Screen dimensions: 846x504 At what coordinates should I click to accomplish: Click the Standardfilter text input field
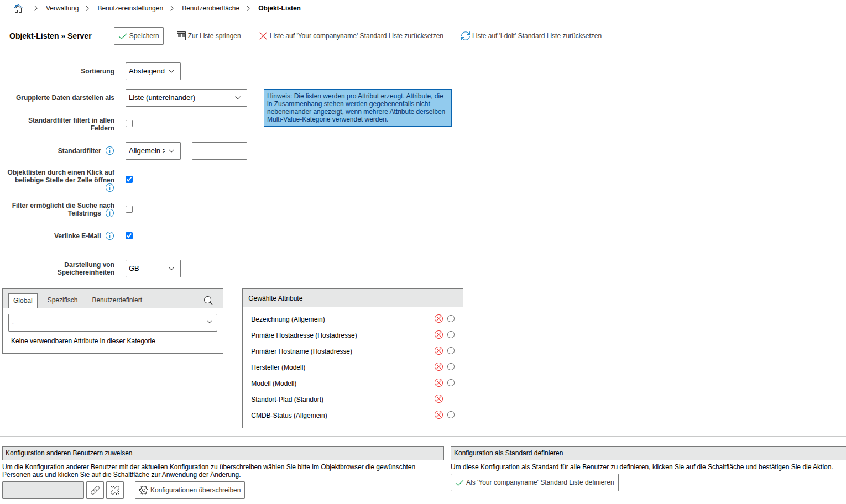219,151
